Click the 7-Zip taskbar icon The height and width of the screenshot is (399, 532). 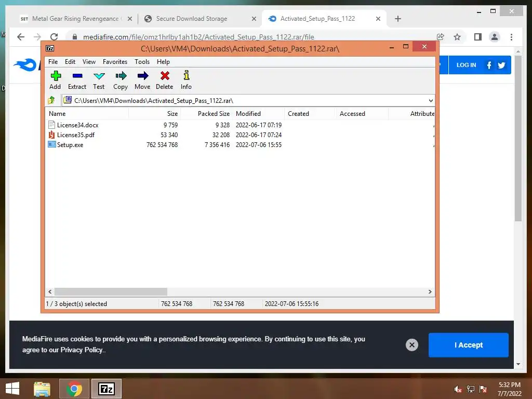click(106, 389)
